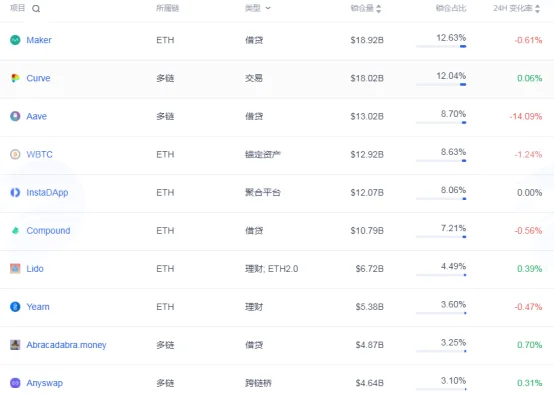
Task: Click the InstaDApp logo icon
Action: click(x=15, y=193)
